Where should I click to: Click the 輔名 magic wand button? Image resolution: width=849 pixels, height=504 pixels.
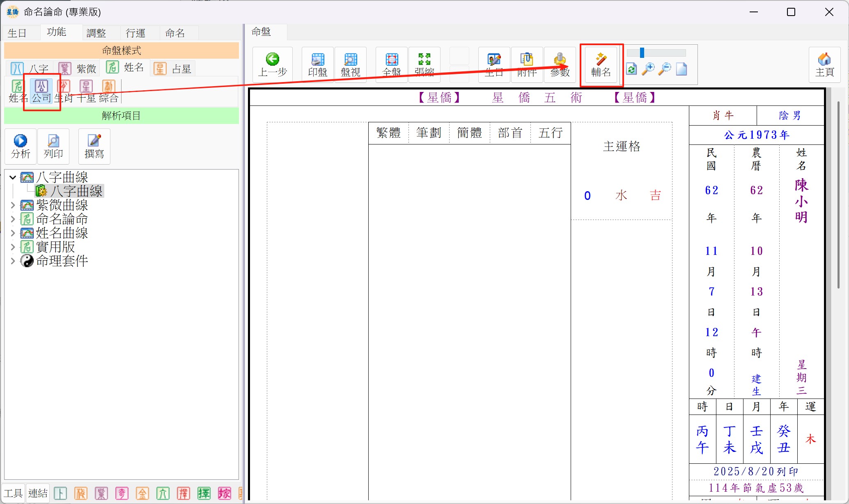(x=601, y=65)
